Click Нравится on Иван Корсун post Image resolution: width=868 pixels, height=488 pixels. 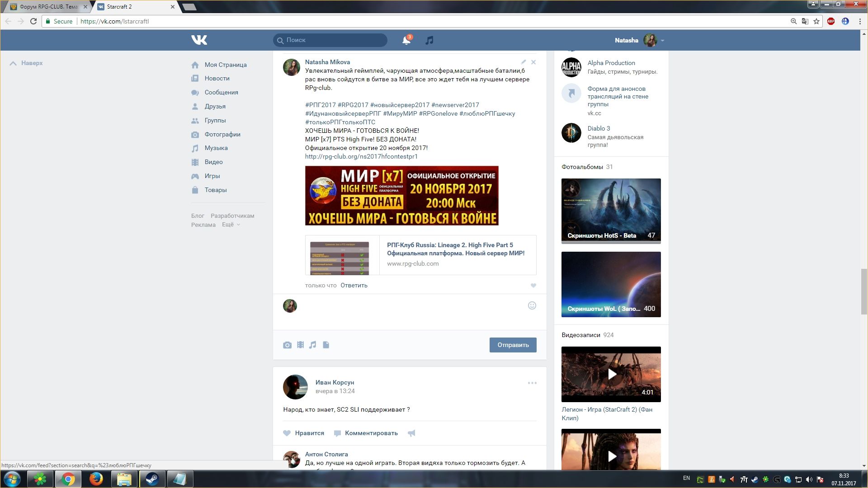pyautogui.click(x=304, y=433)
